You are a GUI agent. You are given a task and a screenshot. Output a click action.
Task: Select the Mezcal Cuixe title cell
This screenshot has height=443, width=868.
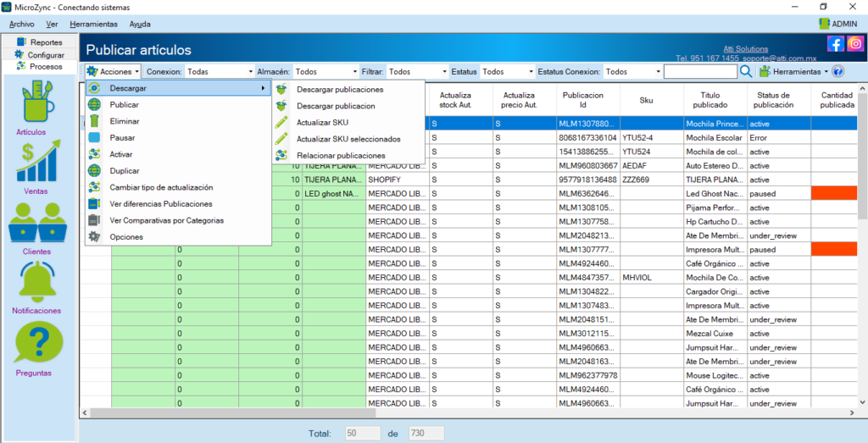[715, 334]
